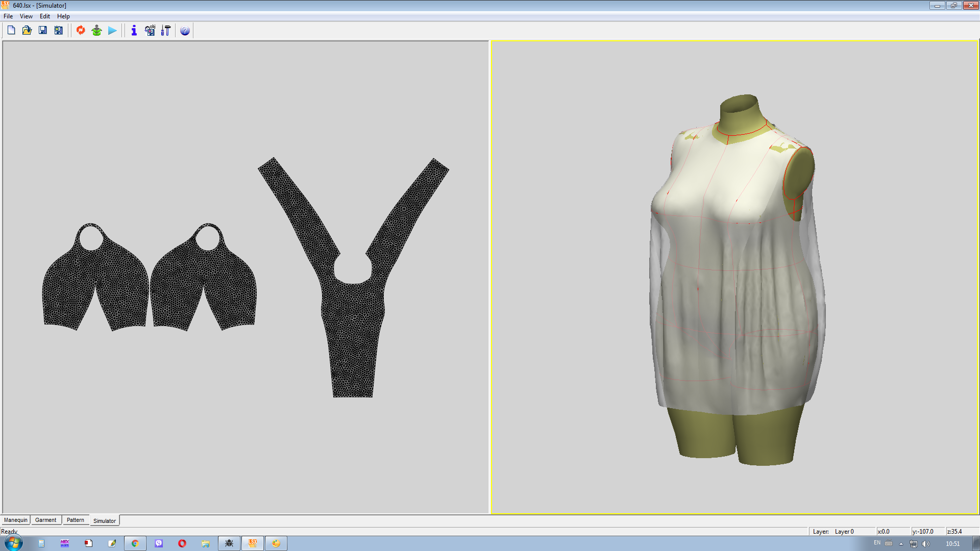Click the New file toolbar icon
This screenshot has height=551, width=980.
[11, 31]
